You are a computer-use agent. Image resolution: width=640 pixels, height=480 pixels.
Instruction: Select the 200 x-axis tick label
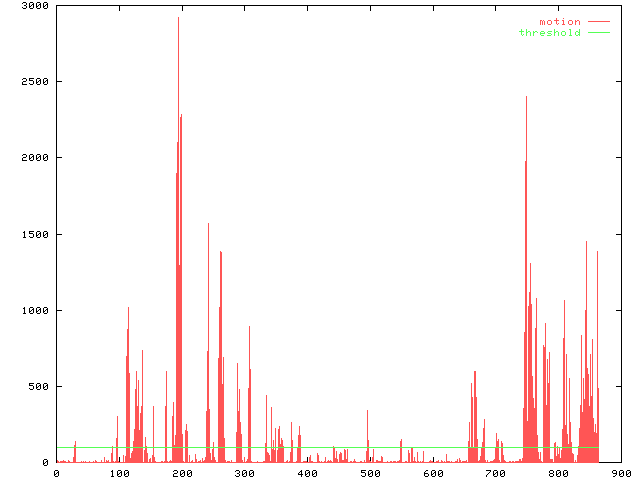tap(182, 473)
